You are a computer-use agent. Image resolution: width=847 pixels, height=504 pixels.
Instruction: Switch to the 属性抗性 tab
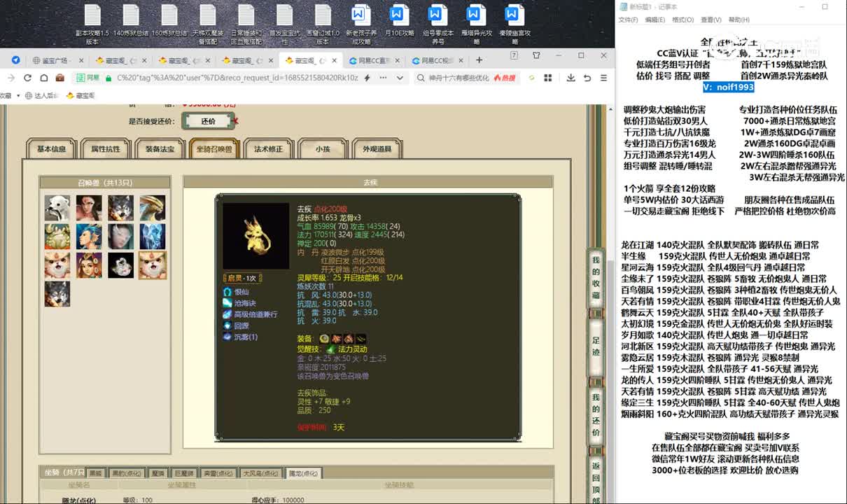point(105,149)
